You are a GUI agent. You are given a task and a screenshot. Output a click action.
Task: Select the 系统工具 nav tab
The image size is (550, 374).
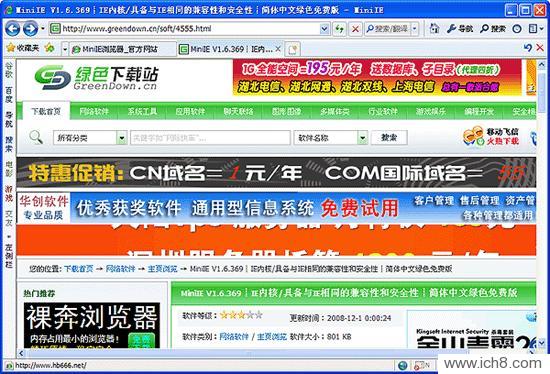(x=142, y=112)
